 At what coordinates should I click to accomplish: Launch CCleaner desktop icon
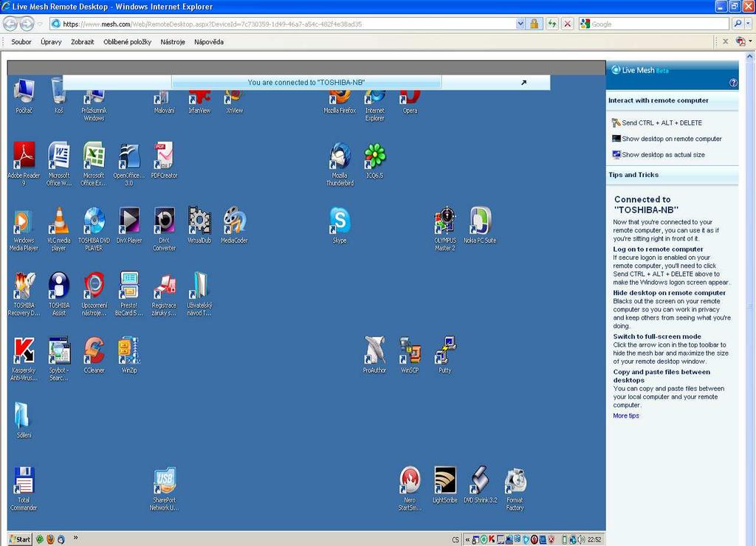94,356
